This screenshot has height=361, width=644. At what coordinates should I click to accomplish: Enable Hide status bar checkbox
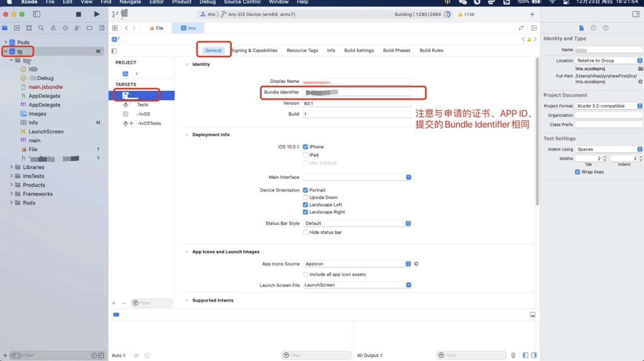(x=306, y=232)
